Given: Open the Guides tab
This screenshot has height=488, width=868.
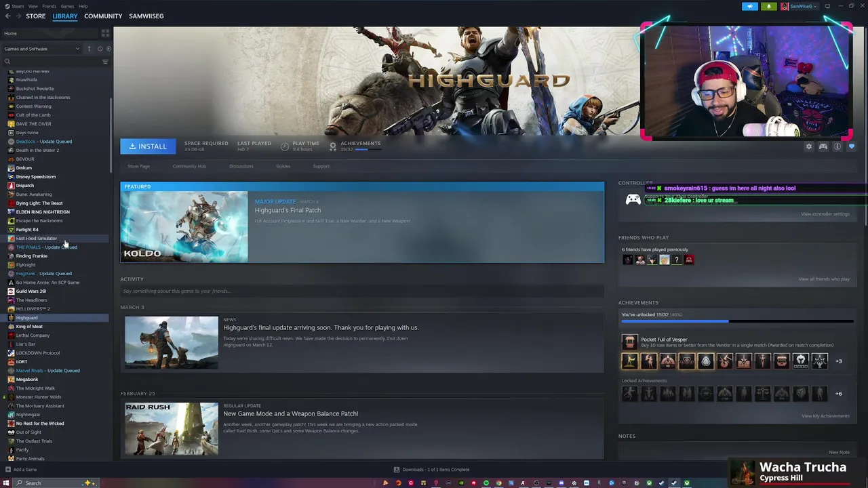Looking at the screenshot, I should pos(283,166).
